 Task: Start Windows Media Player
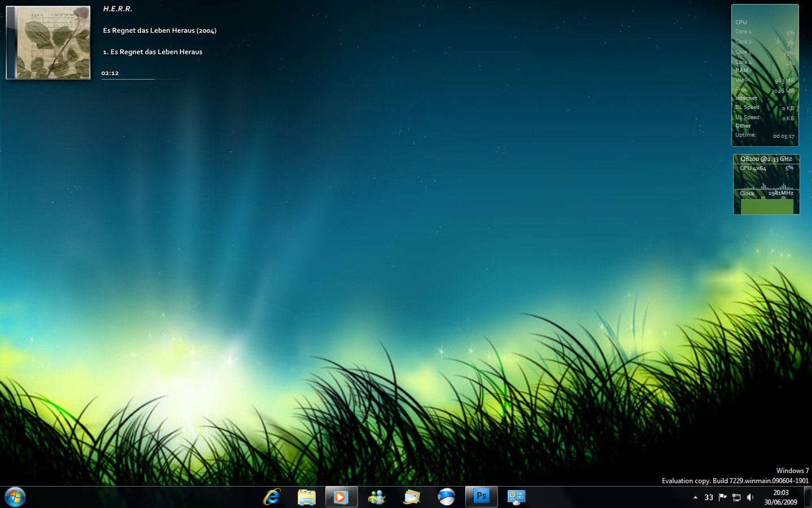coord(341,497)
